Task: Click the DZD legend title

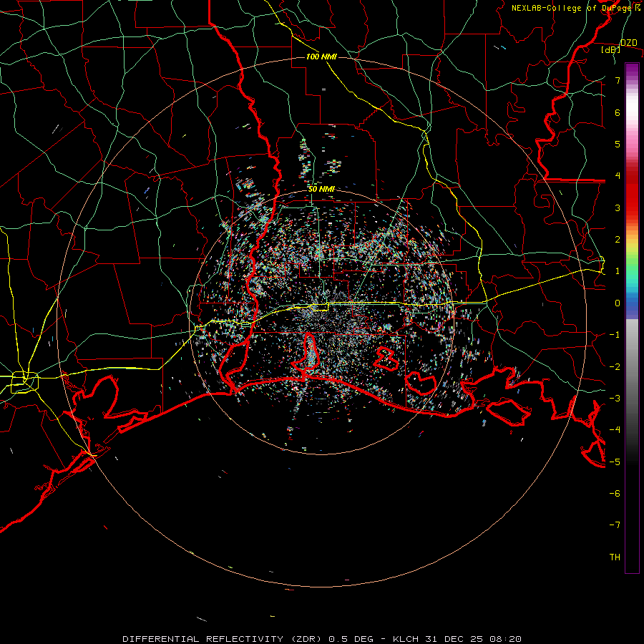Action: coord(629,42)
